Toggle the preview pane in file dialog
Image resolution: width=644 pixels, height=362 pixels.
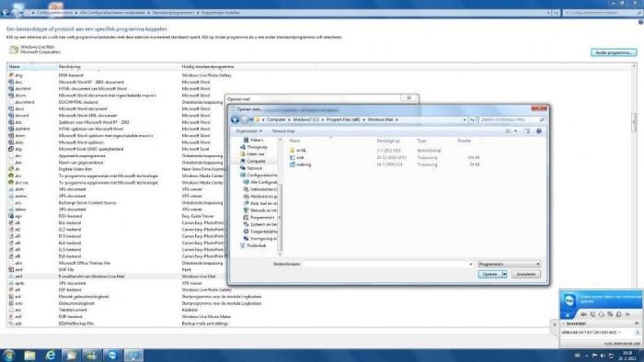coord(526,131)
